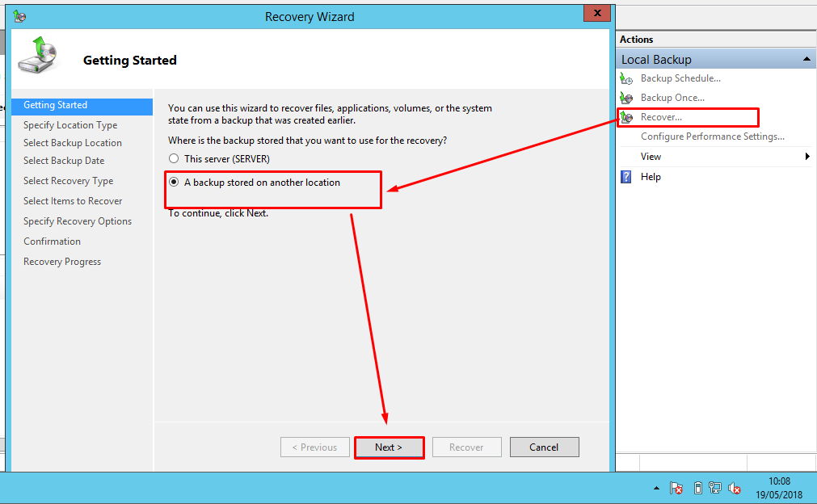817x504 pixels.
Task: Open the network tray icon
Action: [x=715, y=488]
